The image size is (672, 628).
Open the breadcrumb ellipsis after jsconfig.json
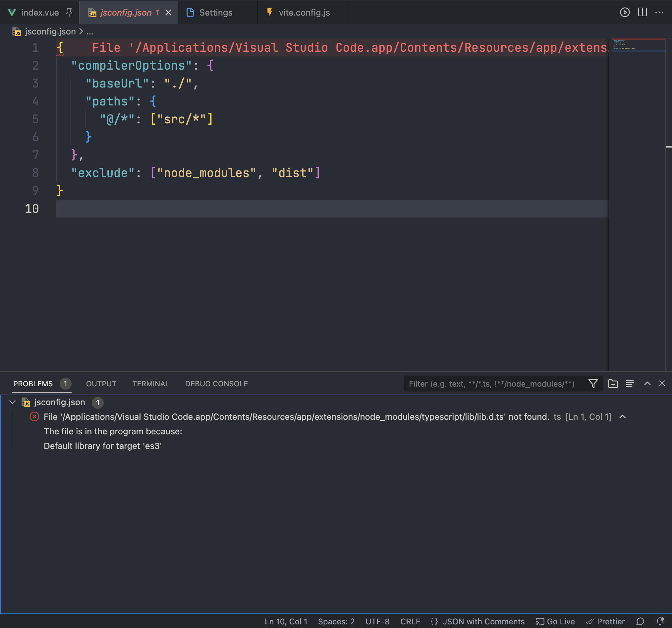click(90, 31)
